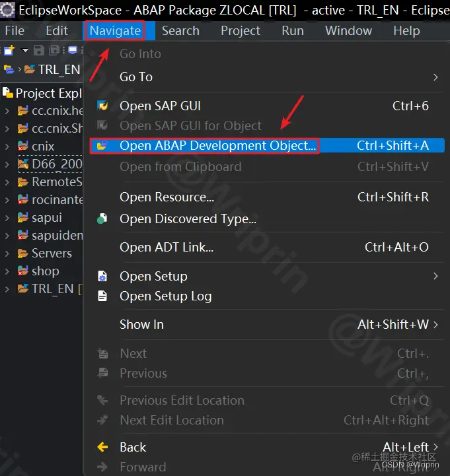Click the Eclipse application icon in title bar
450x476 pixels.
click(7, 10)
